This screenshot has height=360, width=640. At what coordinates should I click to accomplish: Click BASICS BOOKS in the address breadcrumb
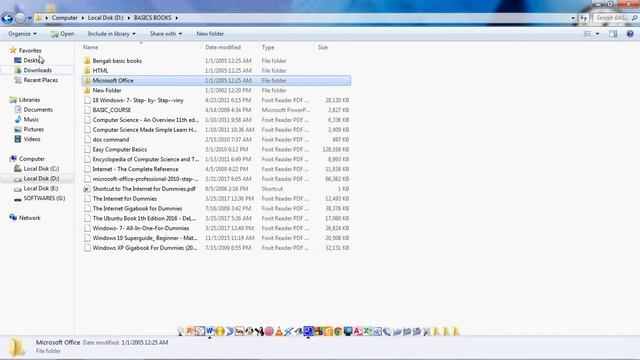[x=153, y=18]
